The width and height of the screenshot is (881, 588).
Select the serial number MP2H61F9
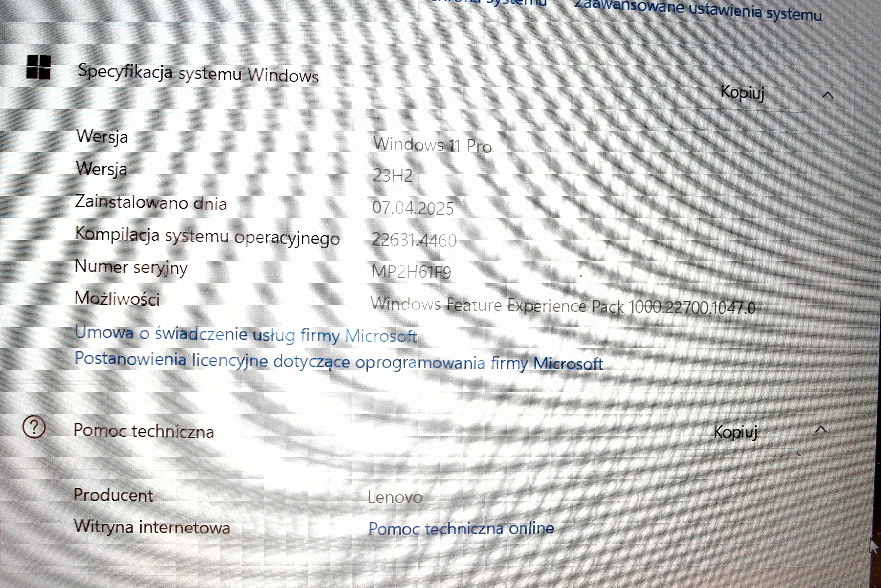click(x=411, y=272)
